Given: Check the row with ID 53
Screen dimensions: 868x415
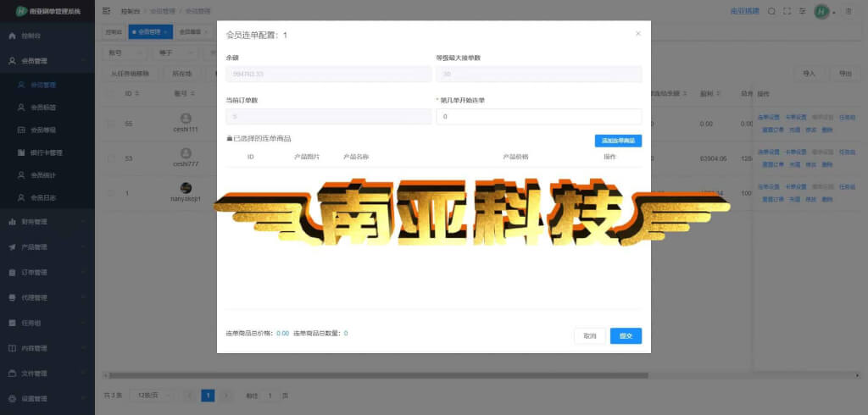Looking at the screenshot, I should point(111,159).
